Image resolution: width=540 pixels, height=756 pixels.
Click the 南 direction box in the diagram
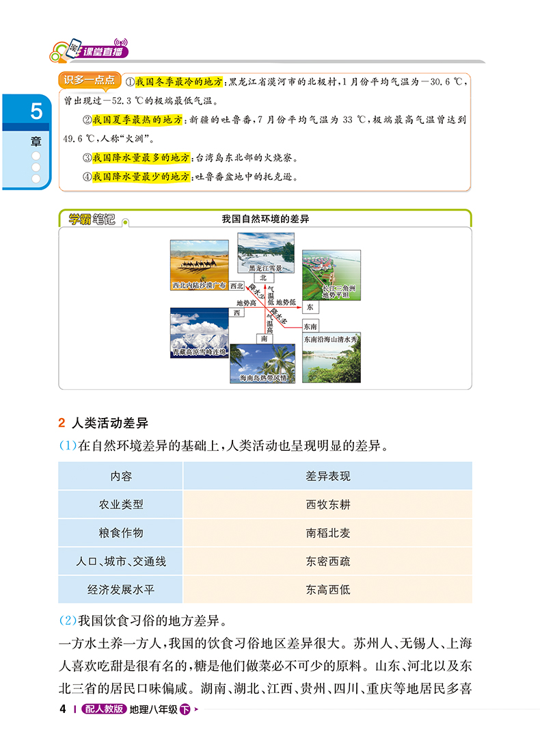264,339
